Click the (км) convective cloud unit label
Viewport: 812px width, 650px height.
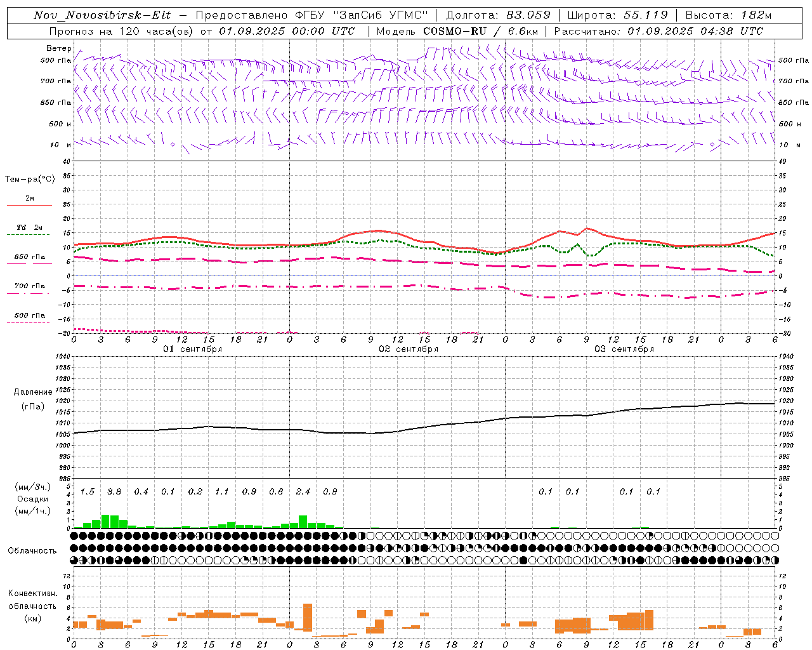[32, 618]
